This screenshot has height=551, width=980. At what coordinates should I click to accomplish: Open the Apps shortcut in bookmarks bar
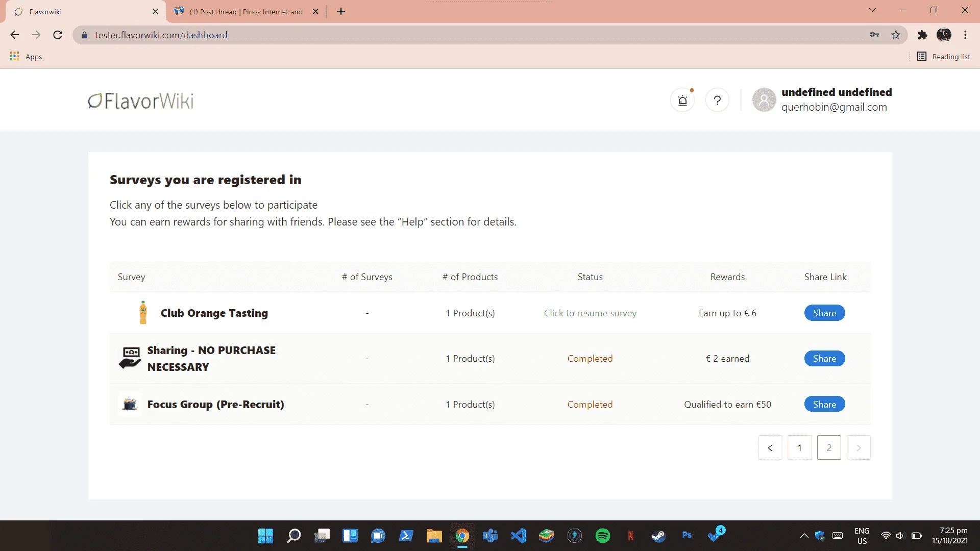[x=26, y=57]
